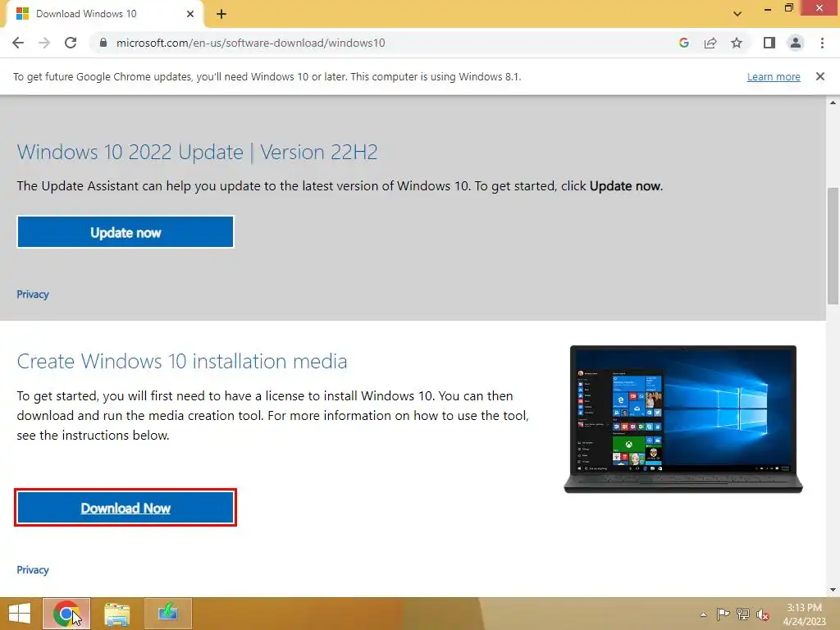Click the Download Now button
840x630 pixels.
coord(126,507)
